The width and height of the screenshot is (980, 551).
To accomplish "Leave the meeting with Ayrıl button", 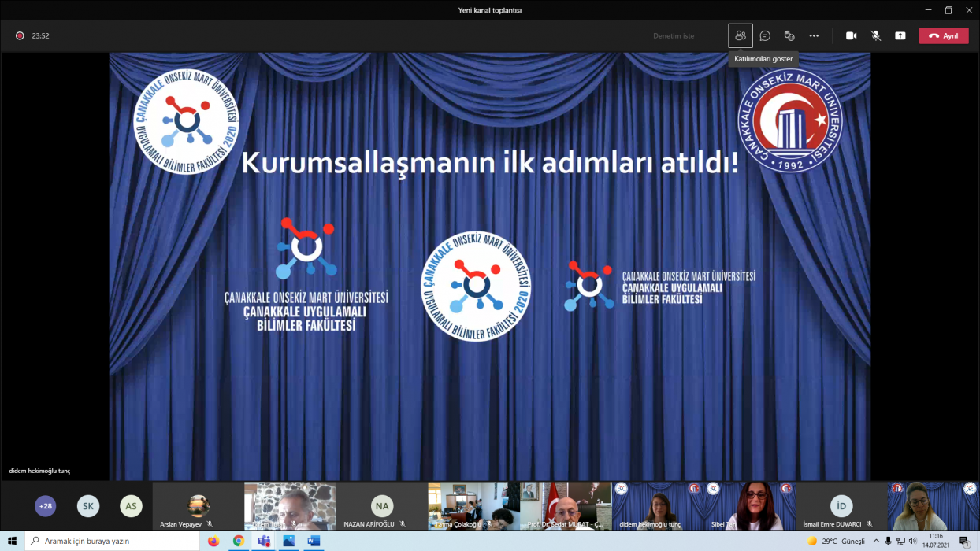I will pyautogui.click(x=944, y=35).
